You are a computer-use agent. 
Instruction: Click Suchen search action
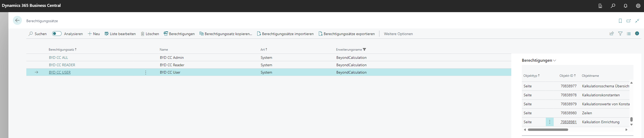click(x=38, y=34)
